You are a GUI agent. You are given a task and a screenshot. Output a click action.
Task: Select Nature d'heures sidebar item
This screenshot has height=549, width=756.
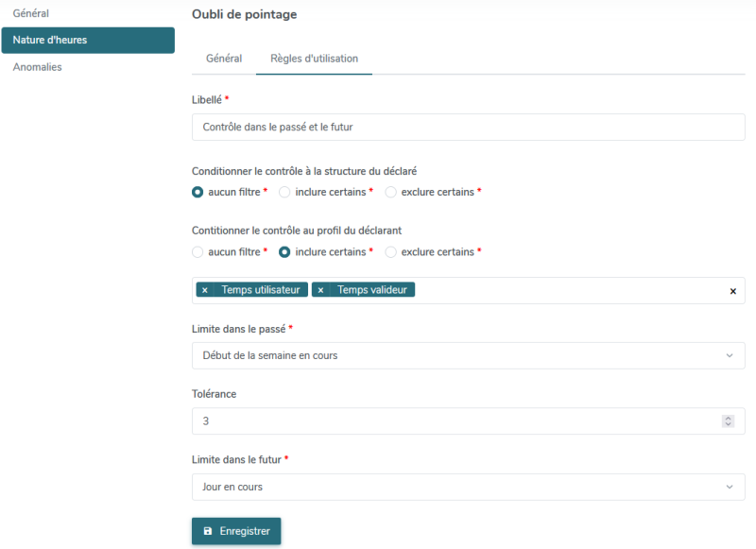click(88, 41)
